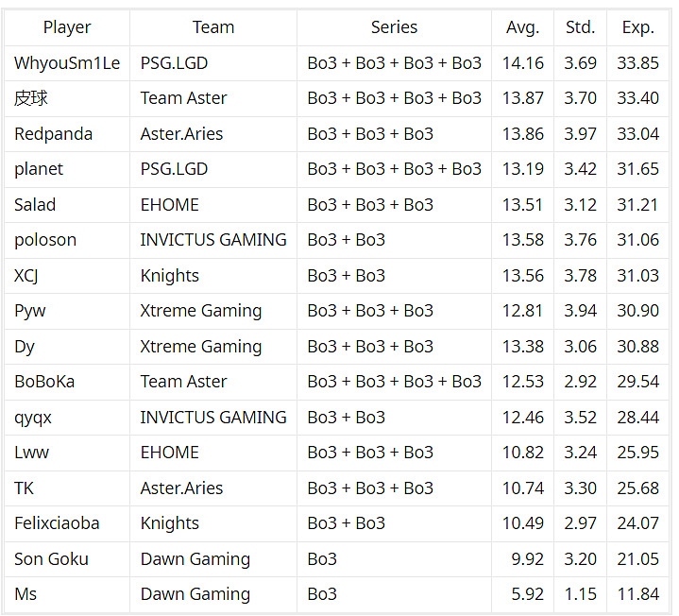This screenshot has height=616, width=679.
Task: Click the Std. column header
Action: tap(580, 27)
